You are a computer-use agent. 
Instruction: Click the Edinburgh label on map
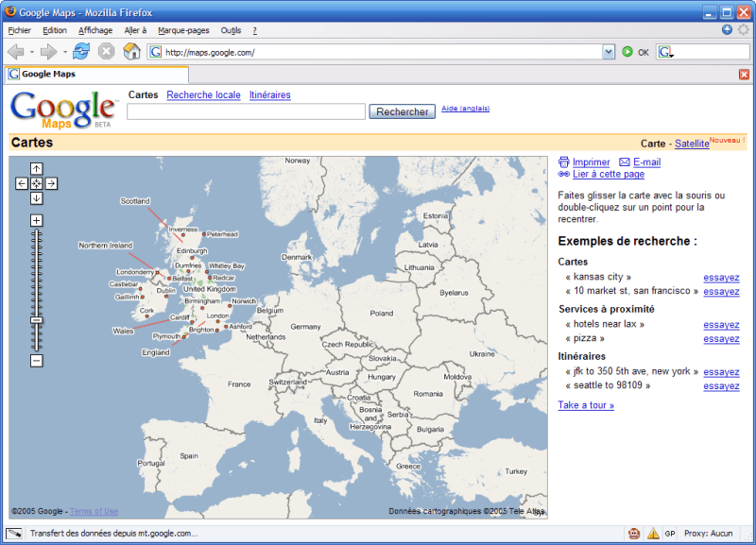(x=192, y=251)
